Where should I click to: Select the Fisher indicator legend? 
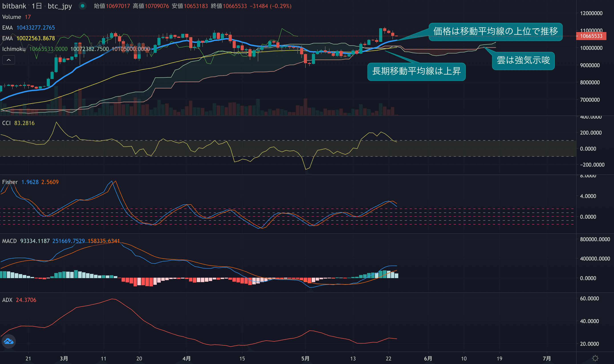tap(10, 182)
